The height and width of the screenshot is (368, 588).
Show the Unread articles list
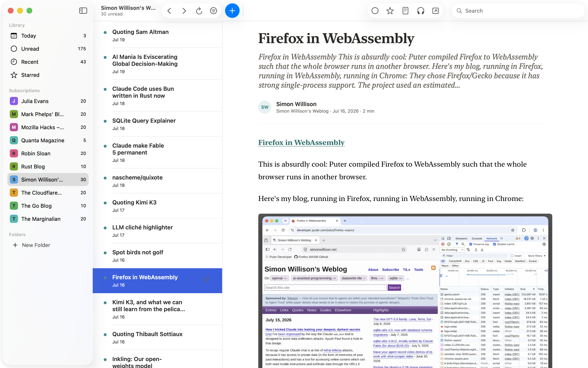pos(48,49)
